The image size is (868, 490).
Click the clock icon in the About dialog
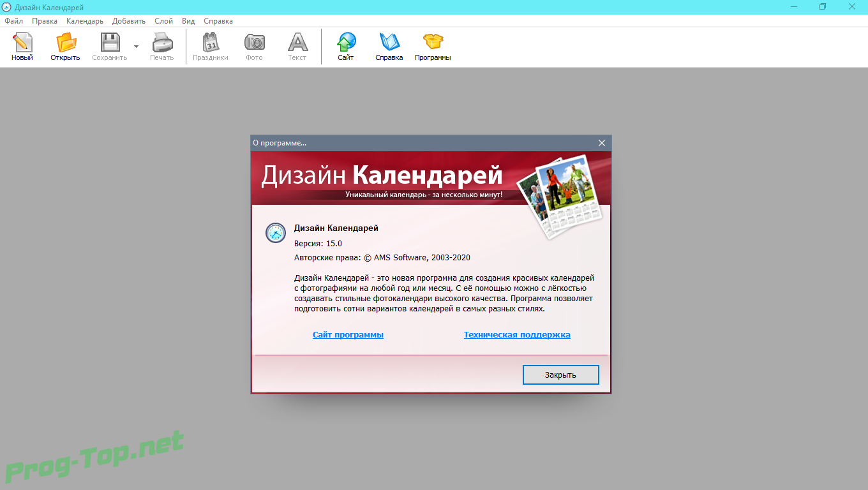click(276, 233)
